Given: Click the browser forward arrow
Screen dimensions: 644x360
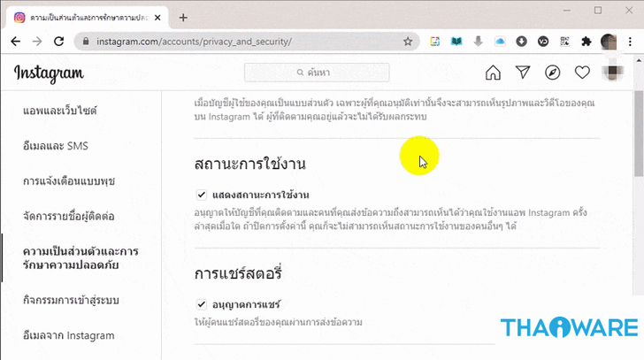Looking at the screenshot, I should point(37,41).
